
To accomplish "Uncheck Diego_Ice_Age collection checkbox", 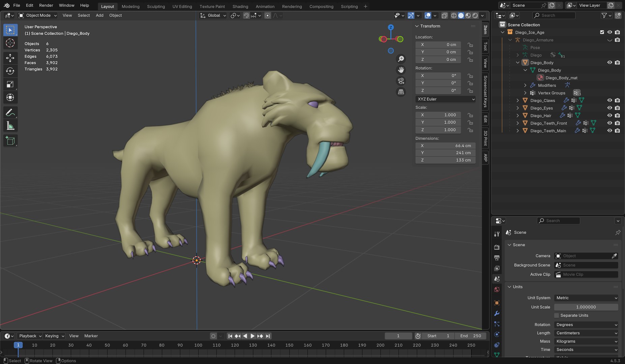I will click(602, 32).
